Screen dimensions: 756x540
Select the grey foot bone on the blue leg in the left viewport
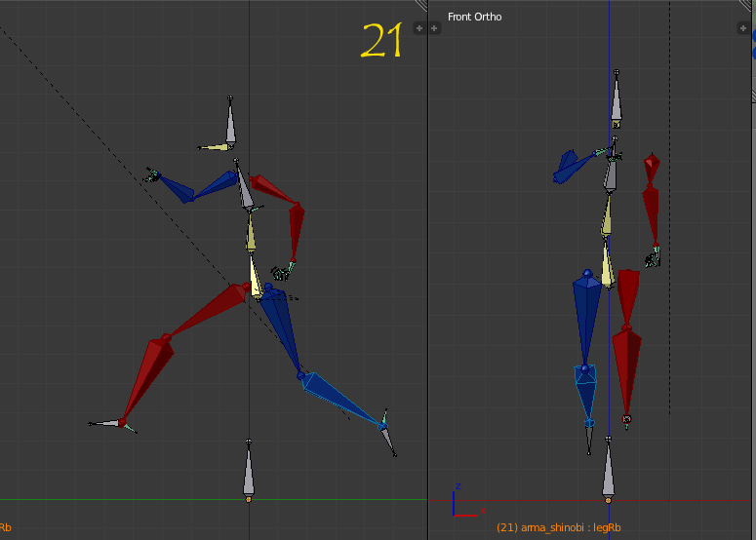point(388,441)
